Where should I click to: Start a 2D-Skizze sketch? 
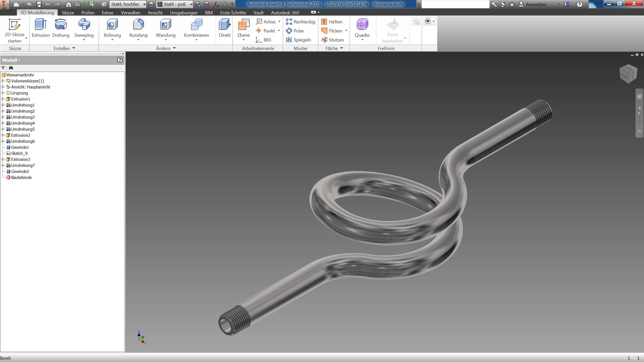[15, 31]
